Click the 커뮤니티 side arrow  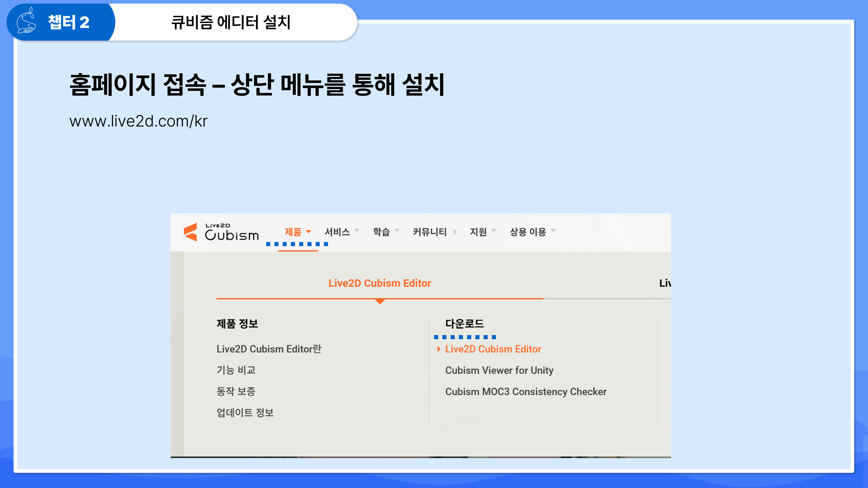click(455, 232)
